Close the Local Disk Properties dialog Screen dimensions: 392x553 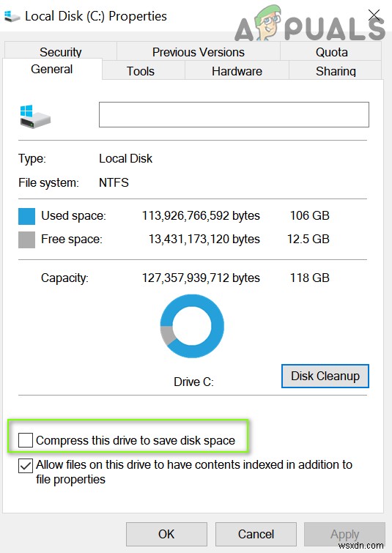click(374, 15)
